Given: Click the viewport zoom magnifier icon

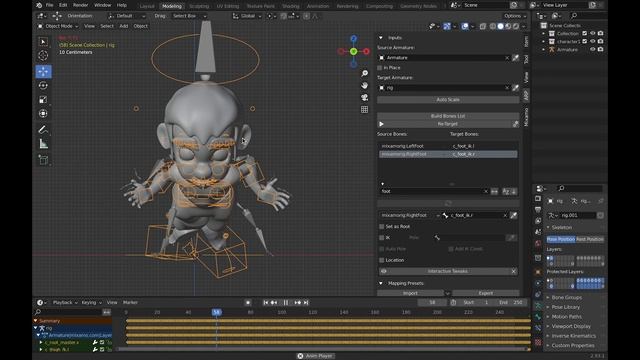Looking at the screenshot, I should (x=364, y=73).
